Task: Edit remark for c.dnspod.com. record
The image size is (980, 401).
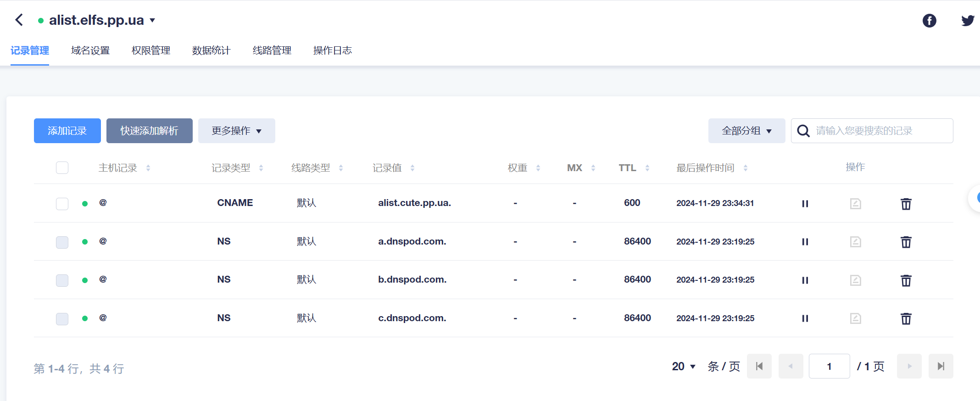Action: pos(855,318)
